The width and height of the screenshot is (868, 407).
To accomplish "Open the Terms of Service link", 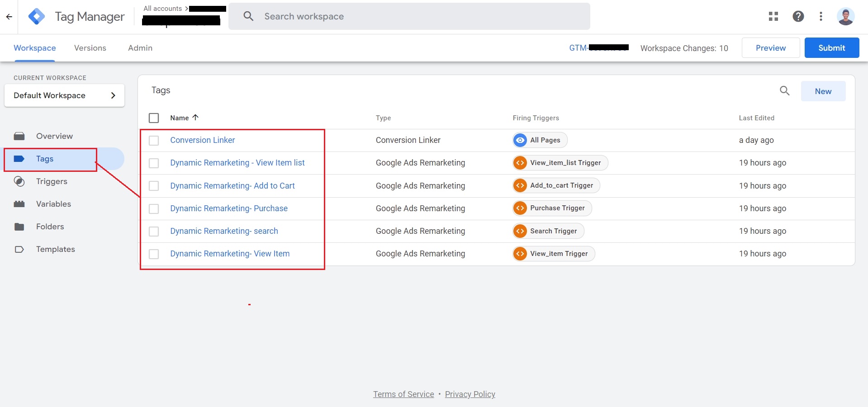I will (403, 394).
